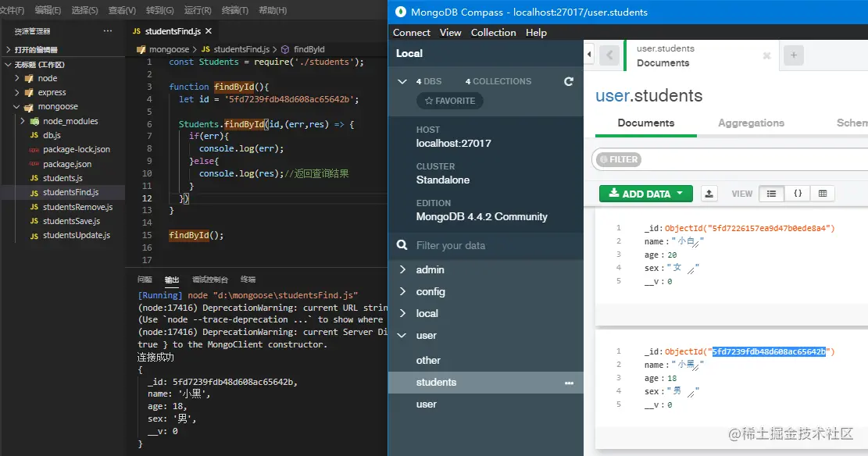Switch to table view
The width and height of the screenshot is (868, 456).
[x=823, y=194]
